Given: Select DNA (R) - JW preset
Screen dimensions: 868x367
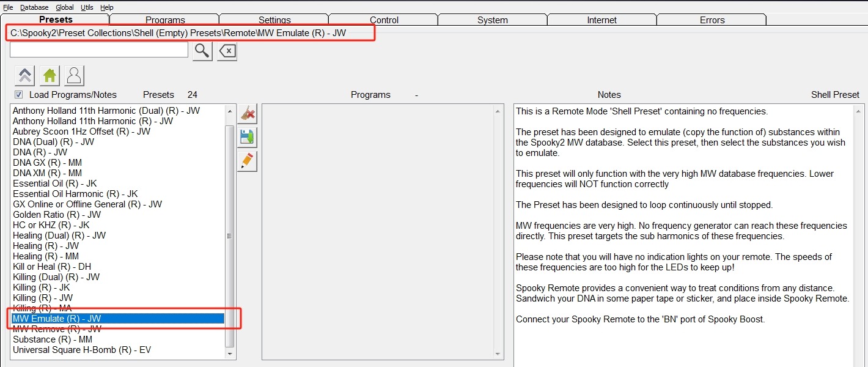Looking at the screenshot, I should click(40, 152).
